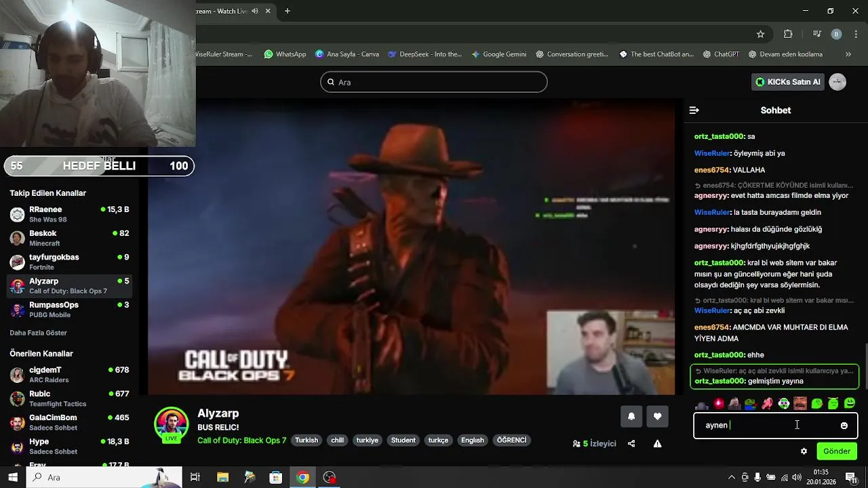Click the Student tag
The height and width of the screenshot is (488, 868).
[403, 441]
